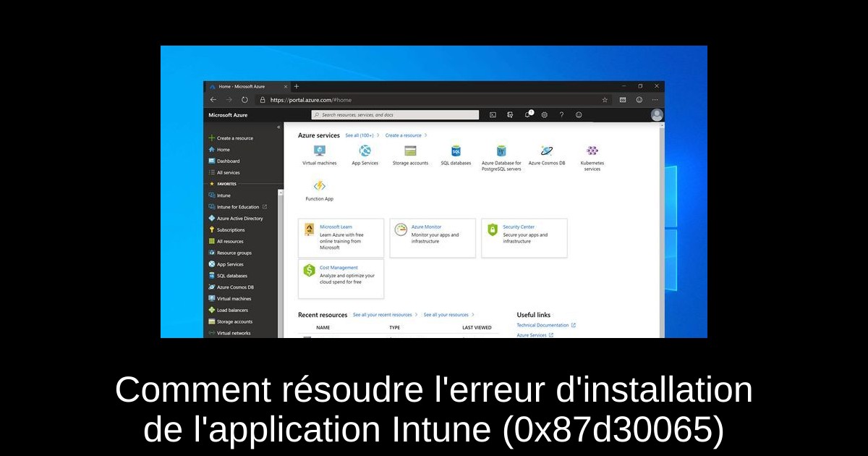Open the Azure Cosmos DB service icon
The image size is (868, 456).
(547, 151)
